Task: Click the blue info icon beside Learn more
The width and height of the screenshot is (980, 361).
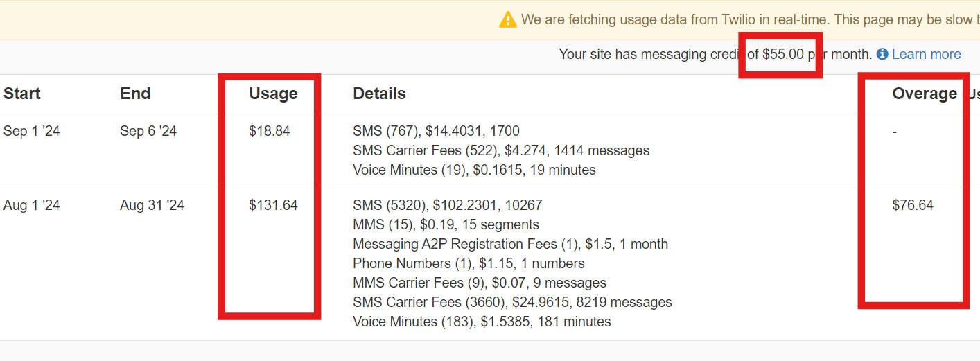Action: pos(882,54)
